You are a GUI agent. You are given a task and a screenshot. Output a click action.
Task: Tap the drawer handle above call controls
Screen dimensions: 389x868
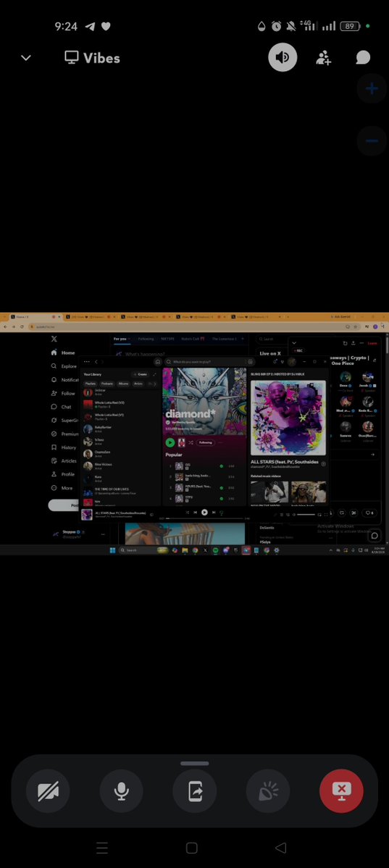(194, 763)
